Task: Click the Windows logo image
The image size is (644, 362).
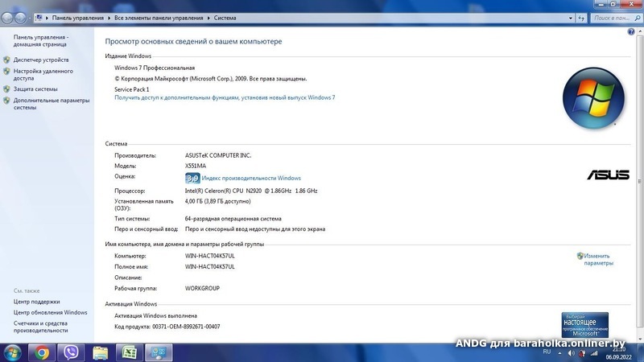Action: tap(593, 98)
